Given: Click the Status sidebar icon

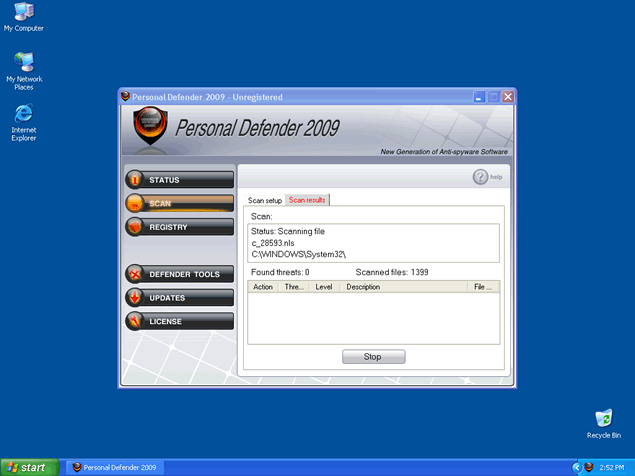Looking at the screenshot, I should point(135,180).
